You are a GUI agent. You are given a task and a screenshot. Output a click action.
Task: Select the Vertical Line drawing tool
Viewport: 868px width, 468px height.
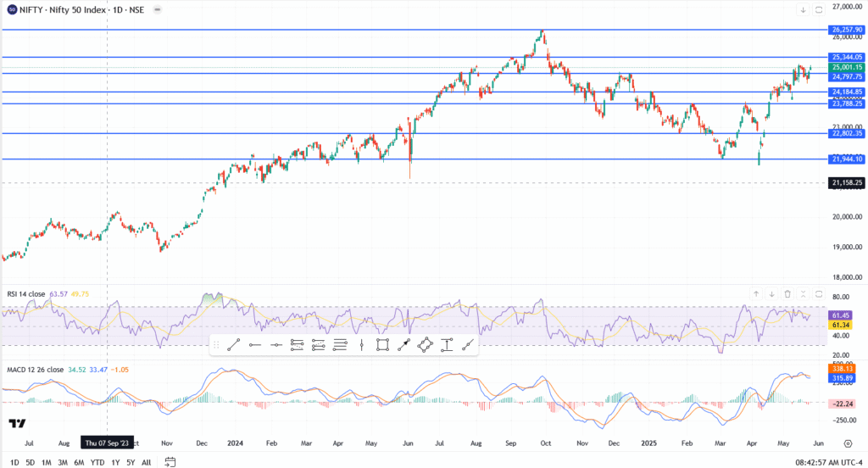pos(361,345)
